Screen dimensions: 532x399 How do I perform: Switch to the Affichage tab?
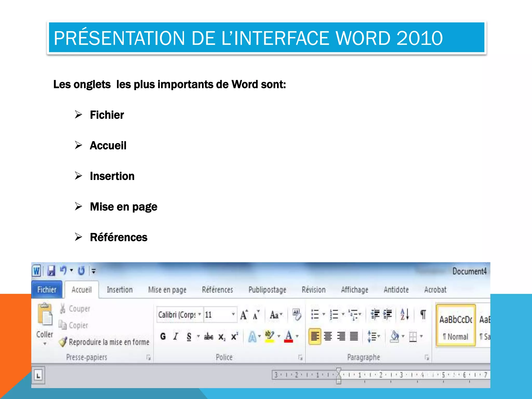[355, 290]
